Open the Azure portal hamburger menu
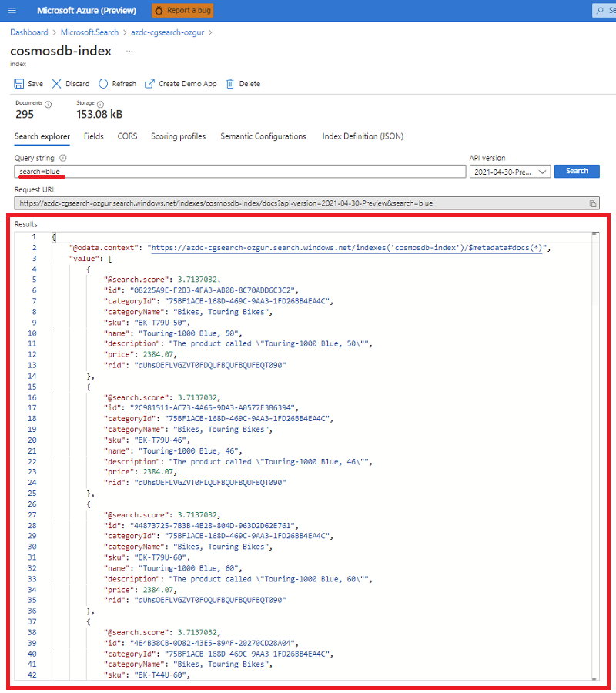Image resolution: width=616 pixels, height=693 pixels. click(x=12, y=10)
